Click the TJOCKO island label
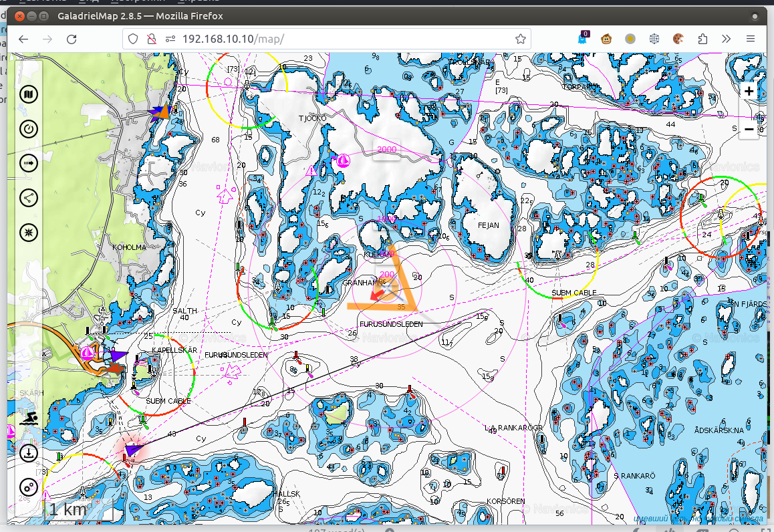The height and width of the screenshot is (532, 774). [x=312, y=118]
